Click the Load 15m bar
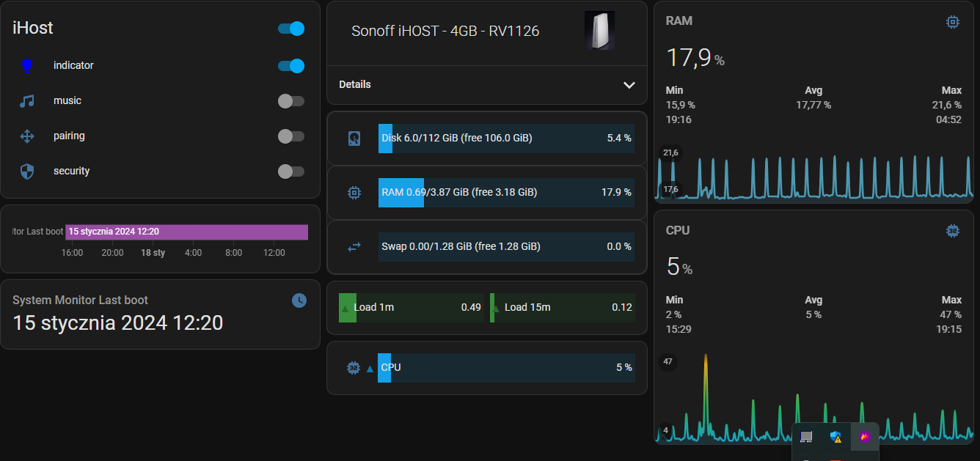The height and width of the screenshot is (461, 980). click(x=563, y=308)
